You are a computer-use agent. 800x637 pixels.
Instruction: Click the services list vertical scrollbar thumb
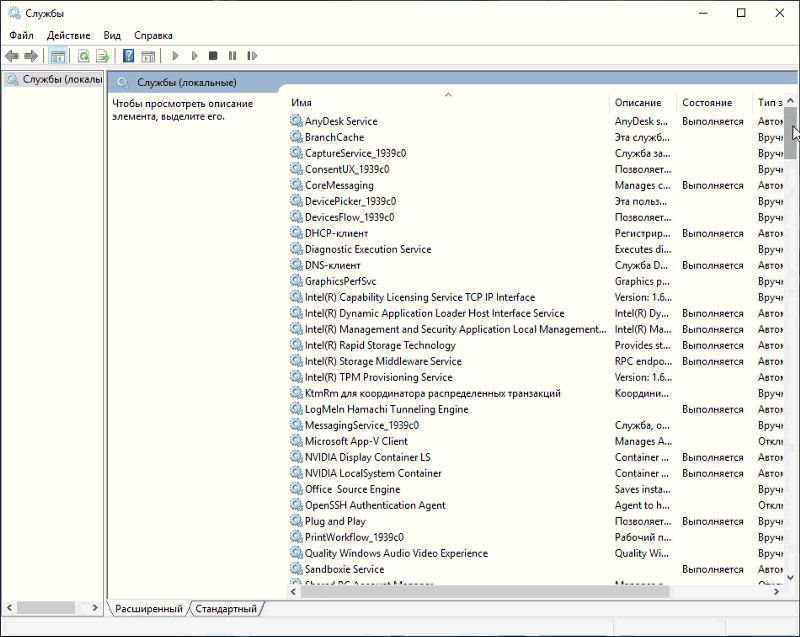790,133
